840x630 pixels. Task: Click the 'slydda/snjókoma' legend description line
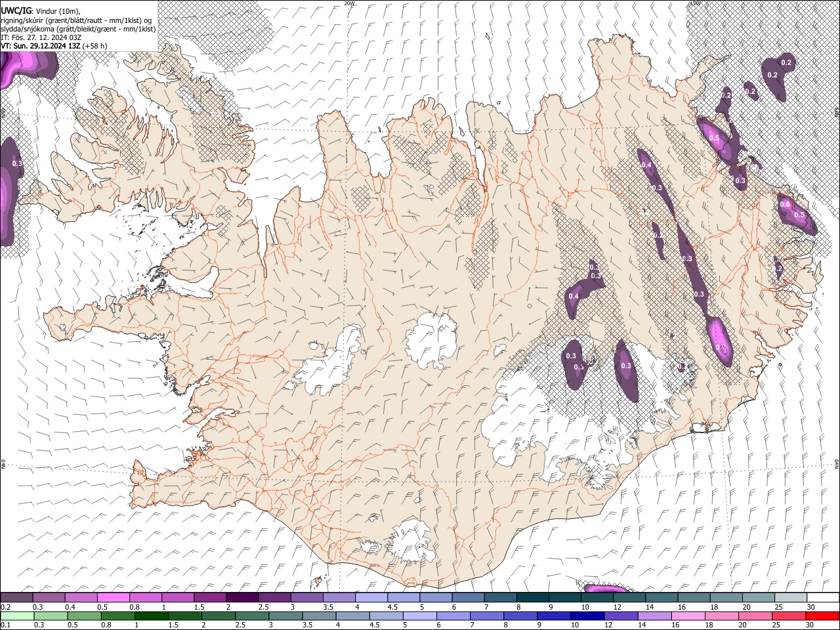pos(78,29)
